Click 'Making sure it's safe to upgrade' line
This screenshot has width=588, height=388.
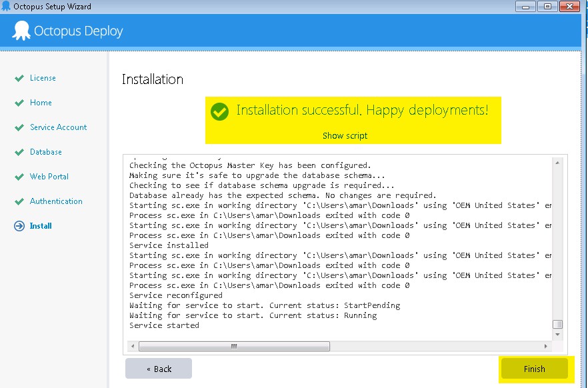click(x=257, y=175)
